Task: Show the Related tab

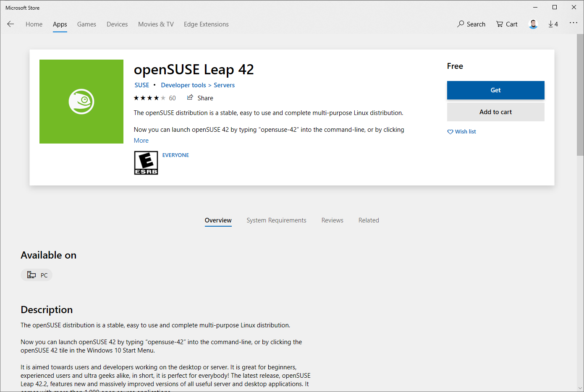Action: point(369,220)
